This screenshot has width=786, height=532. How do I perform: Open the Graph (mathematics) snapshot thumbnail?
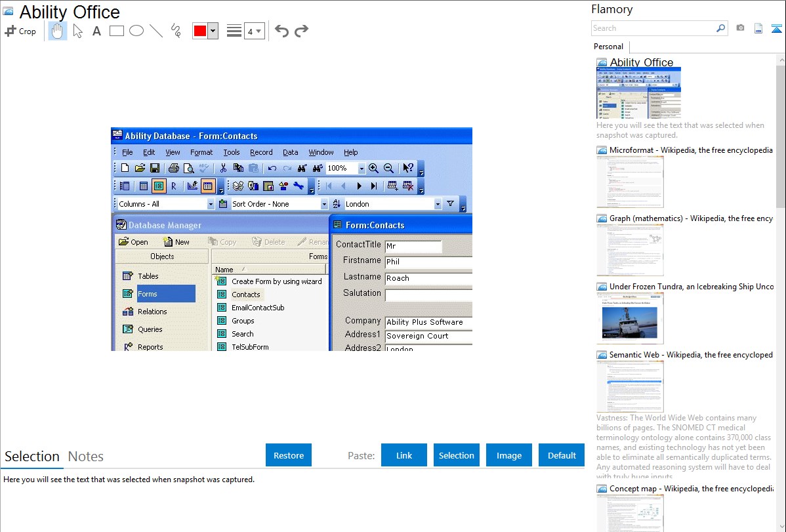(x=630, y=250)
